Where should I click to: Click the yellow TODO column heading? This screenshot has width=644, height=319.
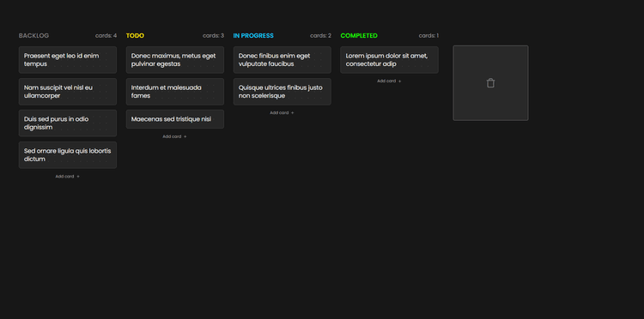135,36
